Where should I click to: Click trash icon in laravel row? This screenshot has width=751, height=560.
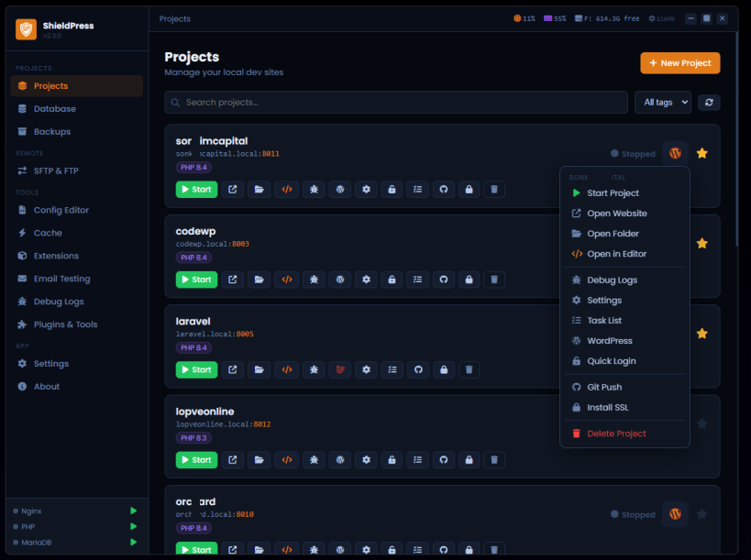click(x=469, y=369)
